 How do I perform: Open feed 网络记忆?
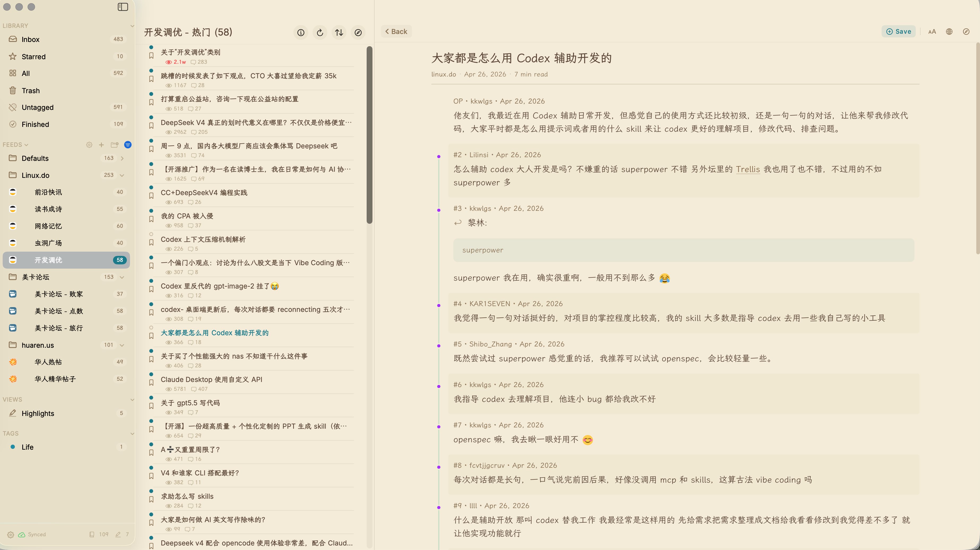tap(66, 226)
